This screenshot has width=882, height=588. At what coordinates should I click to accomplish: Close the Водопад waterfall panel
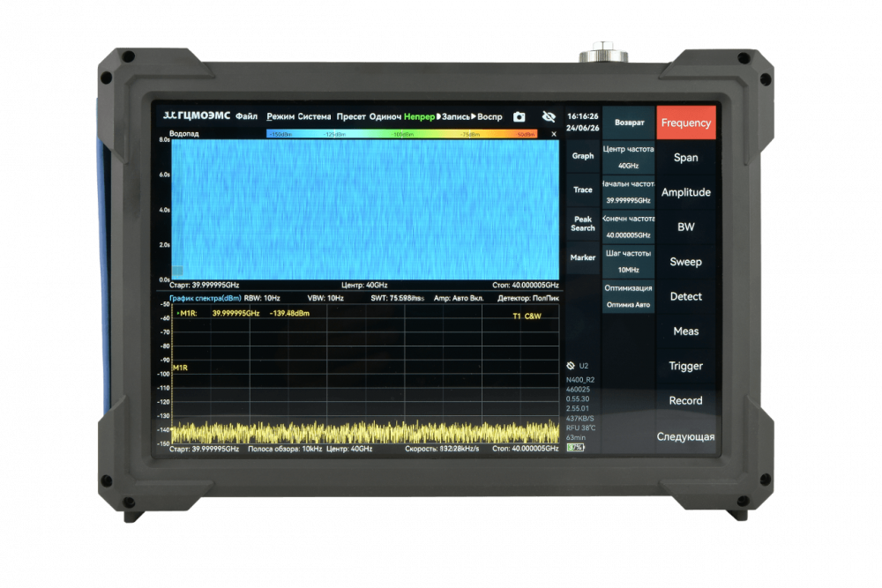pyautogui.click(x=554, y=134)
